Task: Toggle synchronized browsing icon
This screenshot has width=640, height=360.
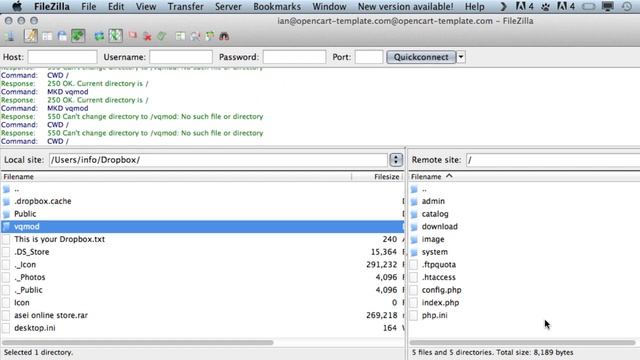Action: point(210,36)
